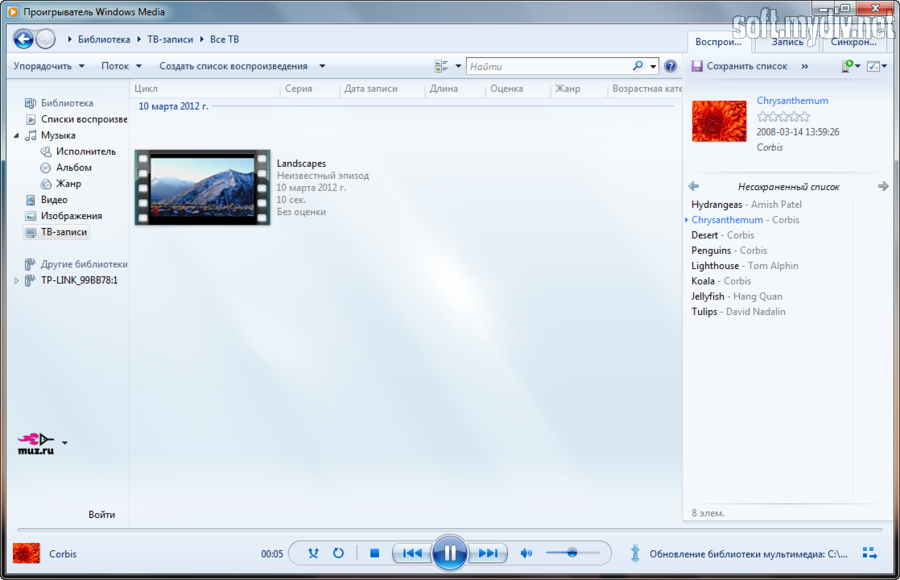This screenshot has height=580, width=900.
Task: Click the Save list floppy icon
Action: tap(697, 66)
